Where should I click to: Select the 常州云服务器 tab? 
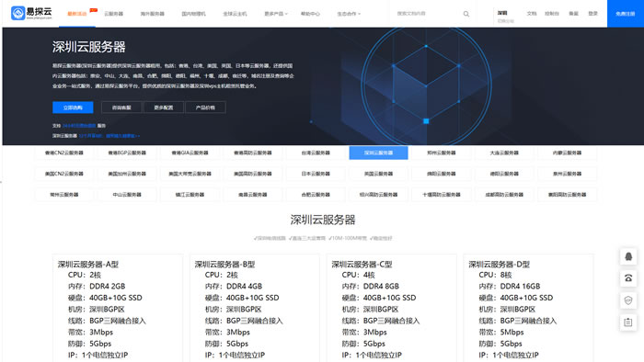[x=64, y=195]
